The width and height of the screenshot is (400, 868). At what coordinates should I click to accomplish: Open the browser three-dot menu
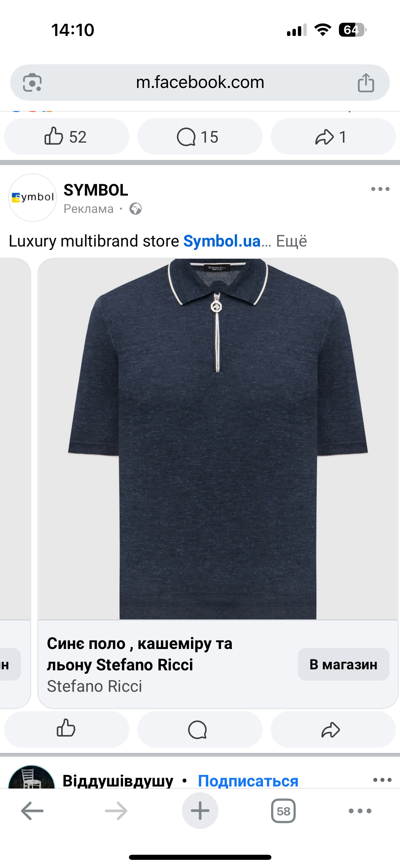click(x=360, y=811)
